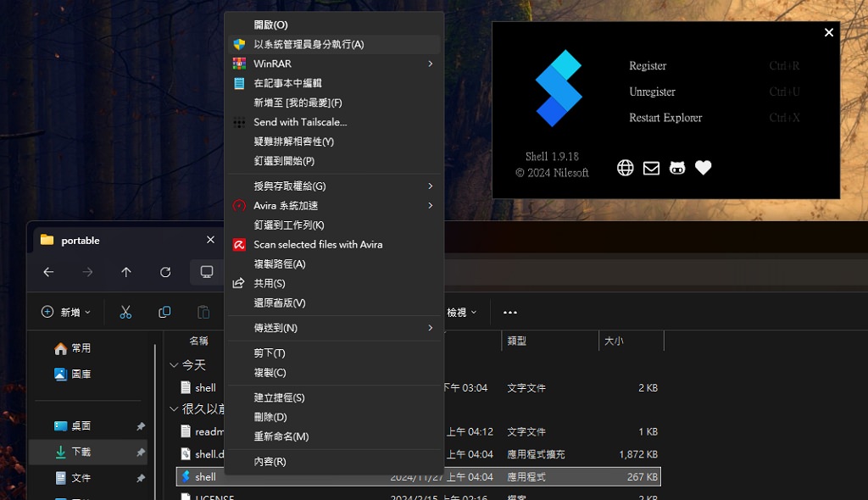868x500 pixels.
Task: Refresh the folder using the refresh icon
Action: pos(165,272)
